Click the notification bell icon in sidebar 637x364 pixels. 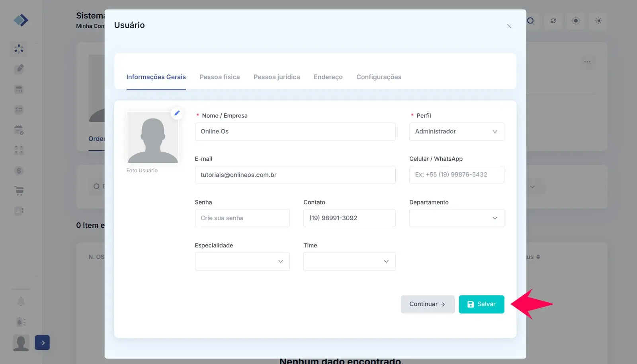pyautogui.click(x=21, y=302)
